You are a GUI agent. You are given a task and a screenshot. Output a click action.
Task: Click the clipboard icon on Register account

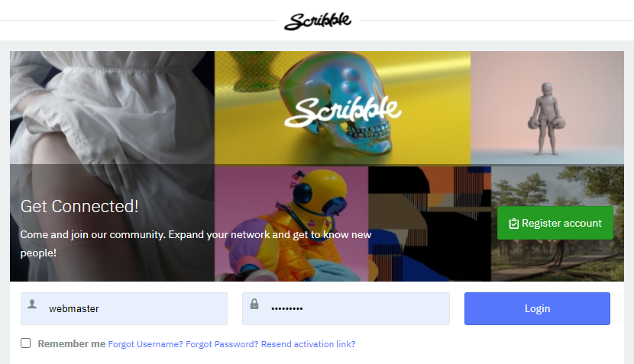coord(513,224)
